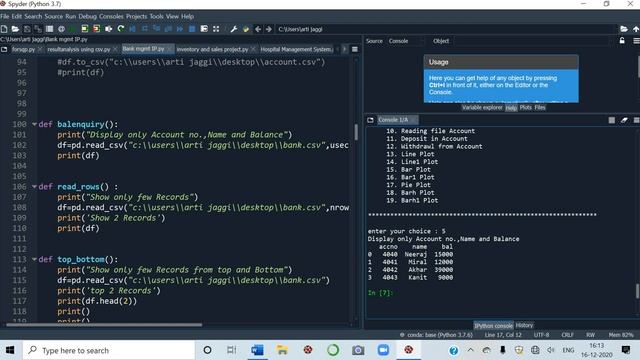640x360 pixels.
Task: Open the PYTHONPATH manager icon
Action: pyautogui.click(x=246, y=29)
